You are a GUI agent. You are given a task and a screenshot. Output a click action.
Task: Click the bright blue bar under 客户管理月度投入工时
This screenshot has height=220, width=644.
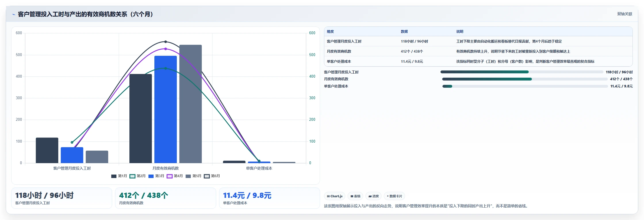coord(72,155)
